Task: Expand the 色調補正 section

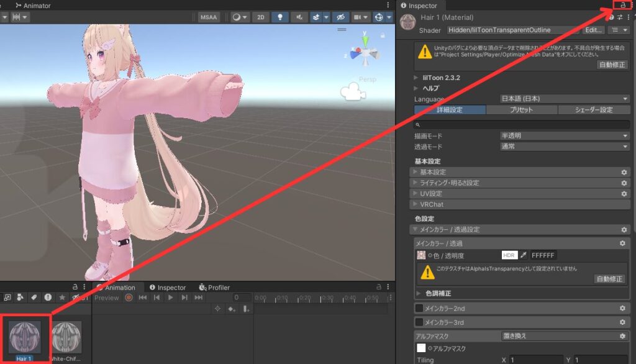Action: click(419, 293)
